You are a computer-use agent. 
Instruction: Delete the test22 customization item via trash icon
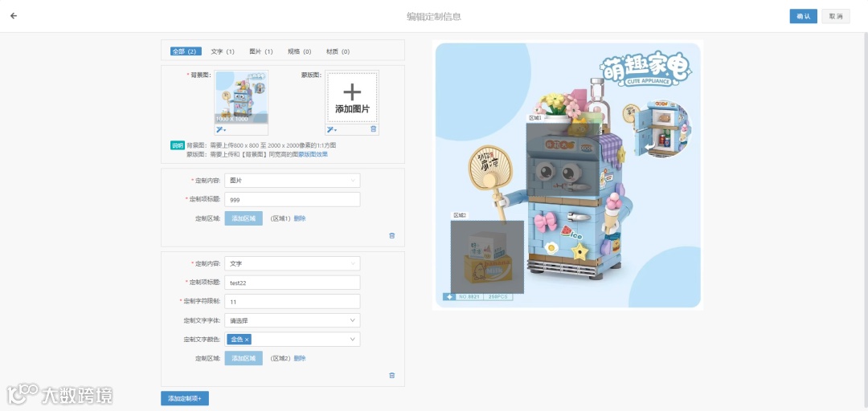392,375
